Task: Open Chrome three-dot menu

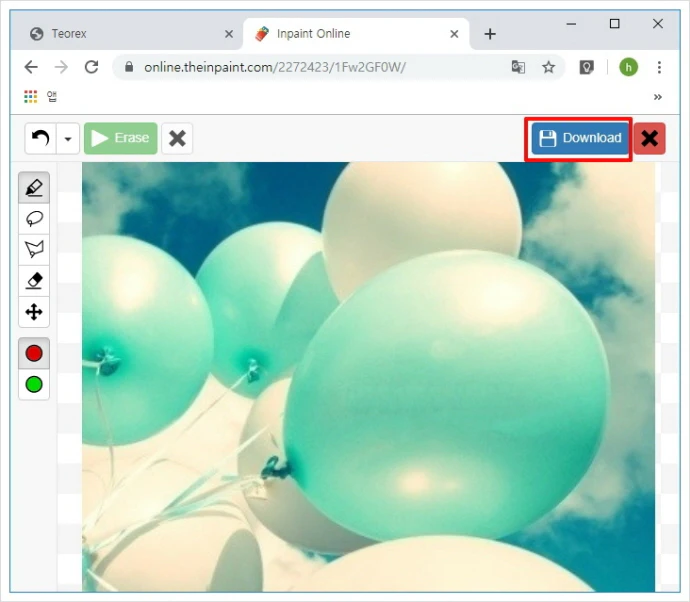Action: [659, 67]
